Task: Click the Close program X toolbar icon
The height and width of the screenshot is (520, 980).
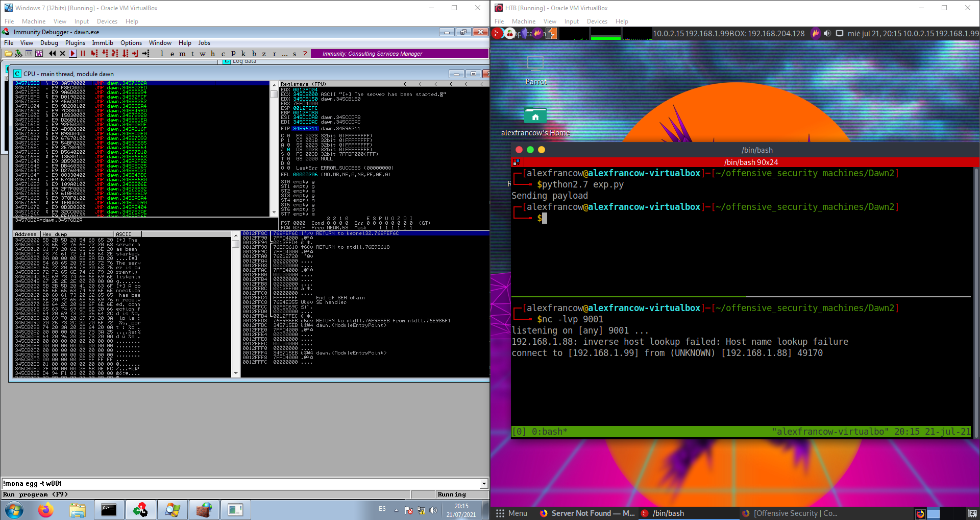Action: coord(62,54)
